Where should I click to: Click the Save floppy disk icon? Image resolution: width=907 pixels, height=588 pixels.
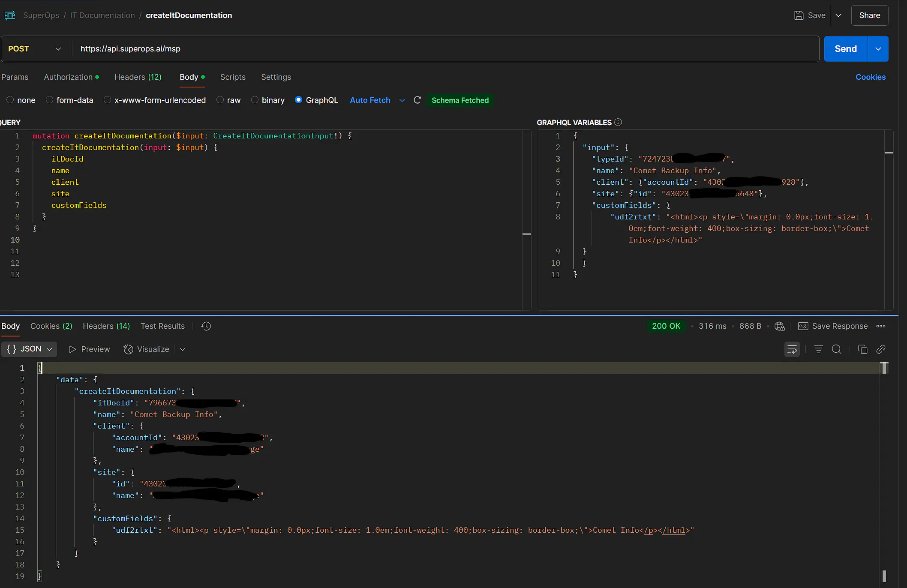tap(799, 15)
